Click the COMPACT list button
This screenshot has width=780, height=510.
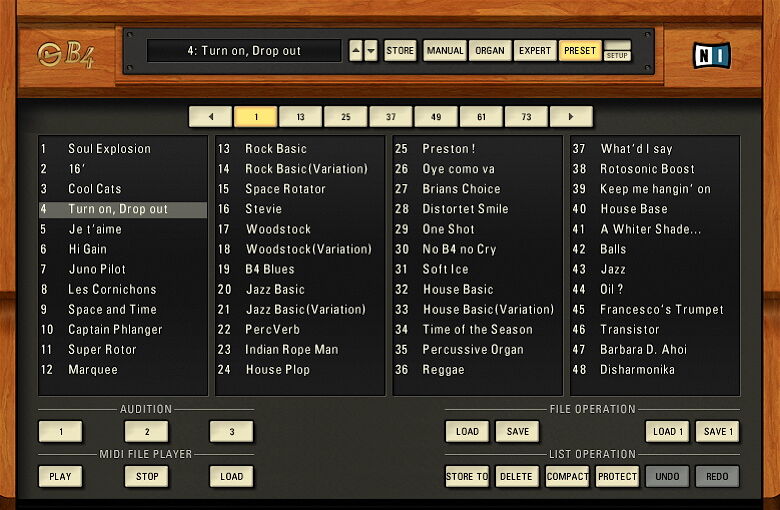pyautogui.click(x=568, y=477)
